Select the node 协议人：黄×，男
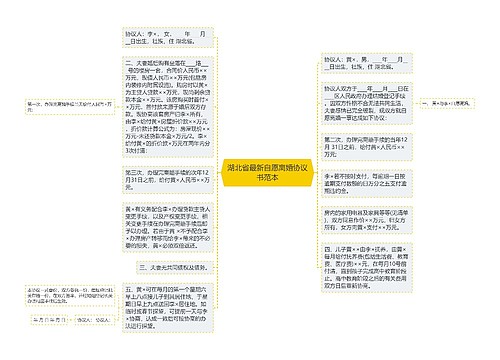Screen dimensions: 500x360 (367, 63)
